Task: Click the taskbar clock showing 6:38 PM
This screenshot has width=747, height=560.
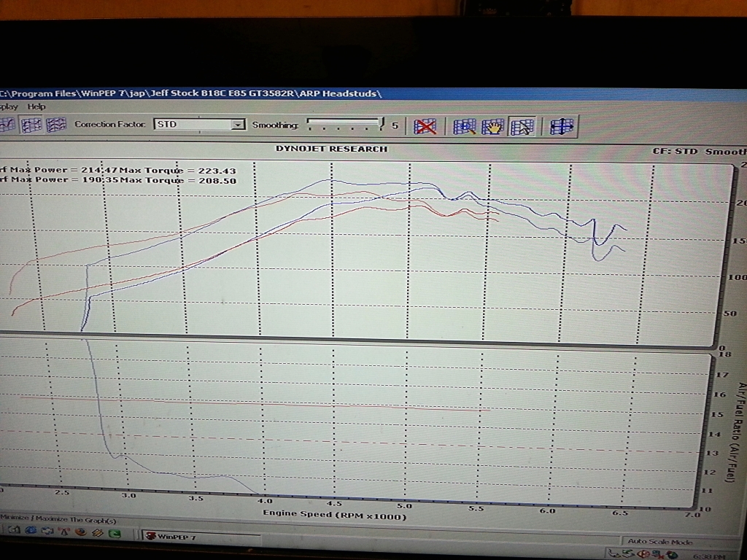Action: pyautogui.click(x=709, y=556)
